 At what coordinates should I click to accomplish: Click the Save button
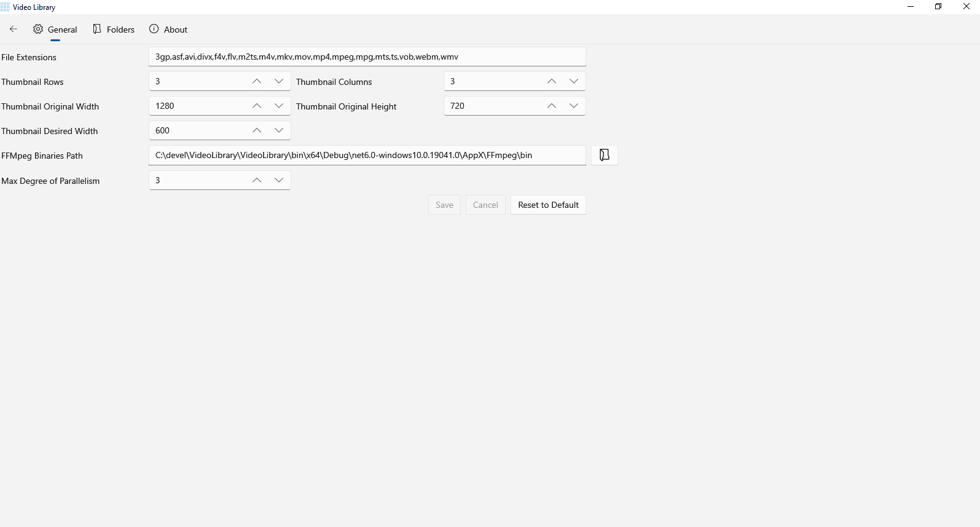click(444, 205)
